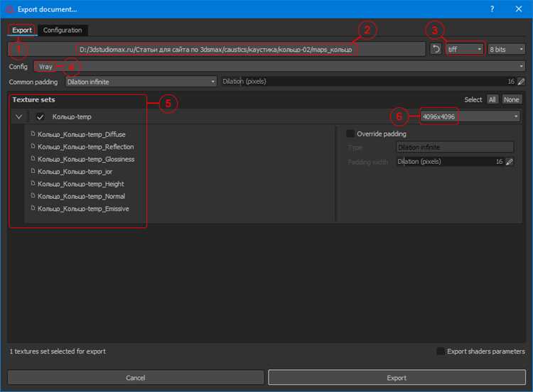Image resolution: width=533 pixels, height=392 pixels.
Task: Select the Кольцо_Кольцо-temp_ior texture
Action: [75, 172]
